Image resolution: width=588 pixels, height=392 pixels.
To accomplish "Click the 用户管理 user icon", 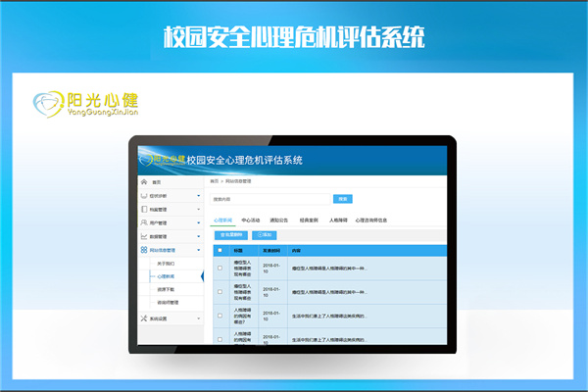I will [144, 223].
